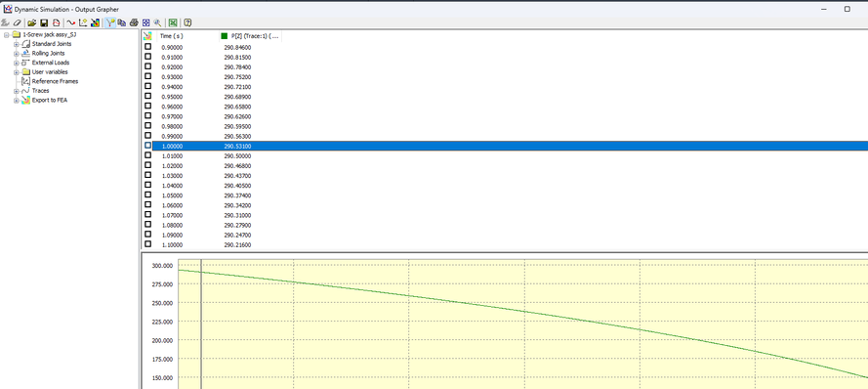Click the rainbow icon in table header corner

(147, 36)
